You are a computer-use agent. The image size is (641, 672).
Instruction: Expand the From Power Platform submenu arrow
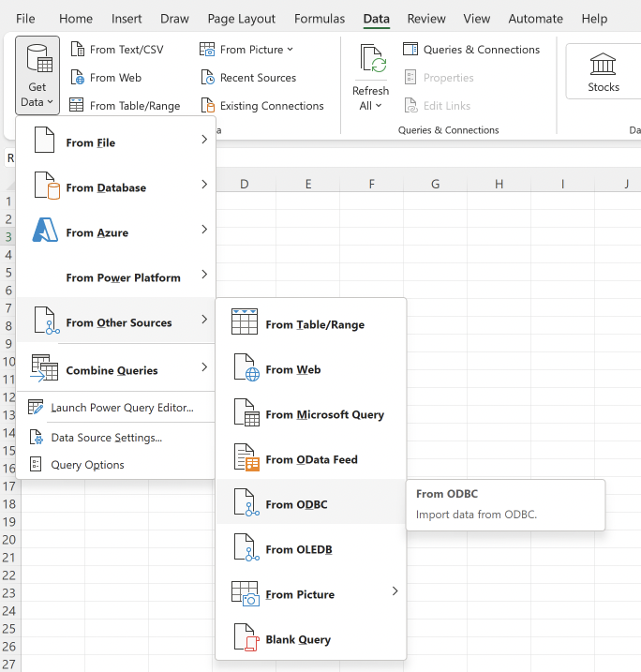click(x=204, y=275)
